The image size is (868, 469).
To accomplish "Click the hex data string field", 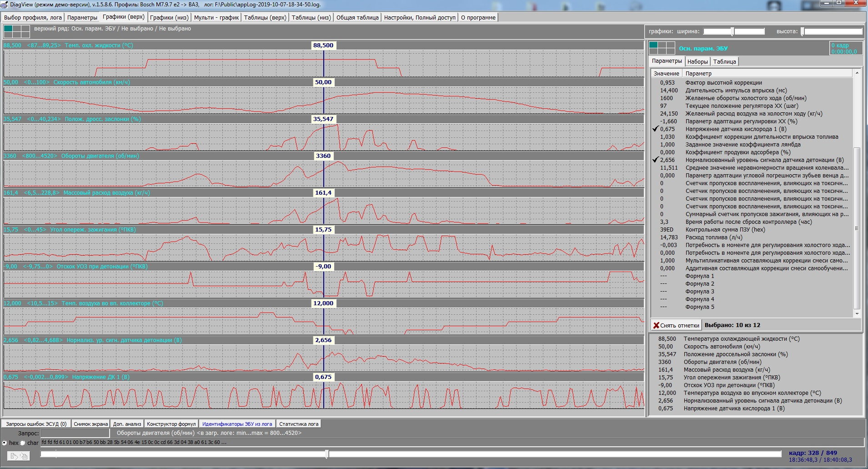I will point(452,443).
